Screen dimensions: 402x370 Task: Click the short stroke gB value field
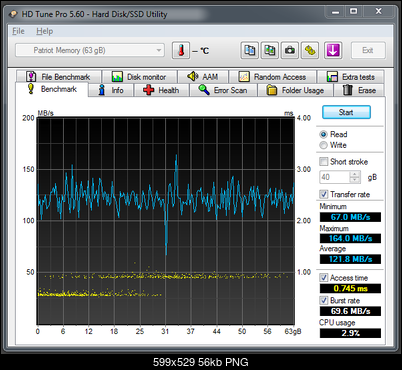[x=334, y=177]
